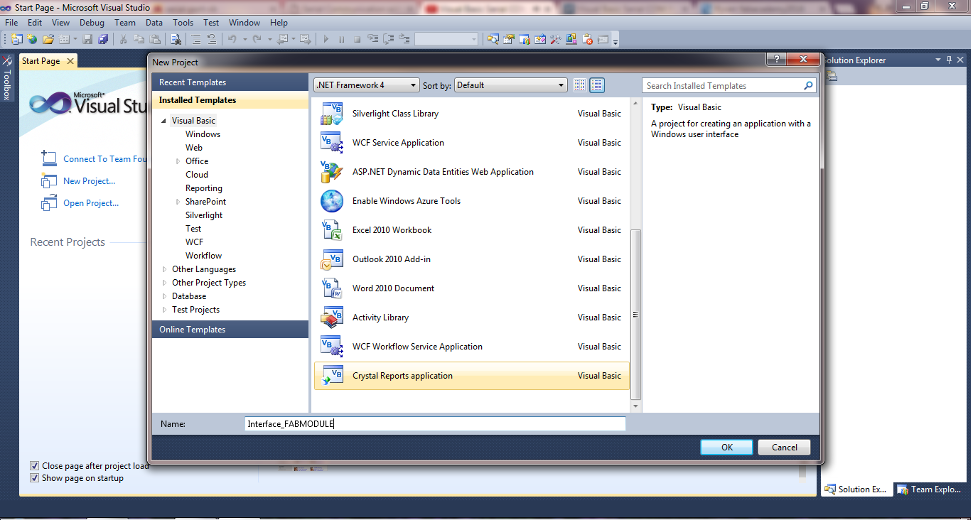Open the File menu
The width and height of the screenshot is (973, 520).
click(11, 22)
